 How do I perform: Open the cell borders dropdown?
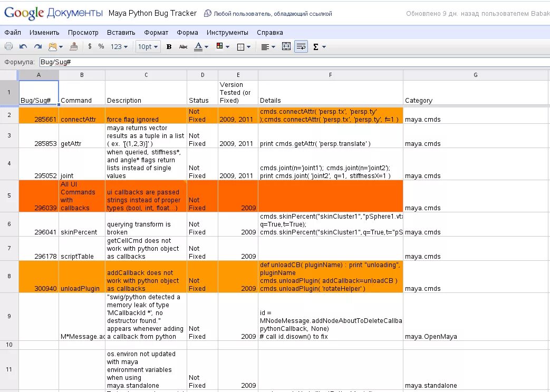(x=244, y=47)
